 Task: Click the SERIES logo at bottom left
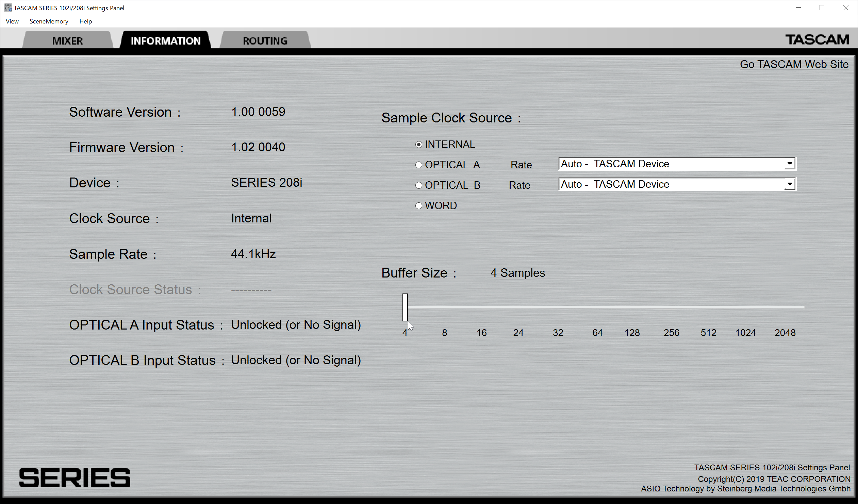pyautogui.click(x=75, y=478)
